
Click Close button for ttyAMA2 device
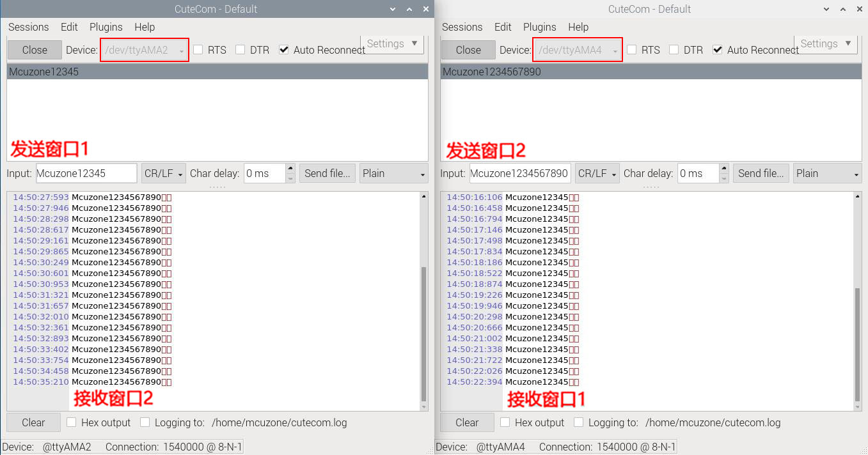pos(35,50)
